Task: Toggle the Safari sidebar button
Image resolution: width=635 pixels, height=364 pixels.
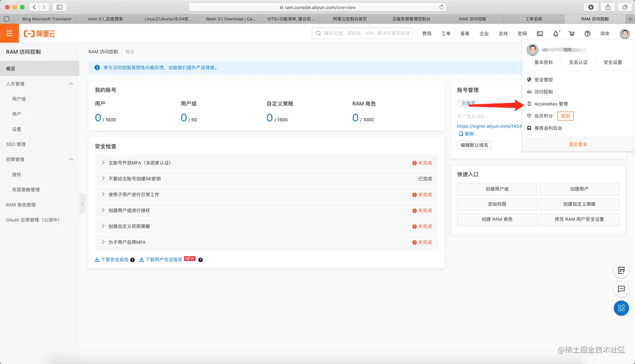Action: (x=60, y=7)
